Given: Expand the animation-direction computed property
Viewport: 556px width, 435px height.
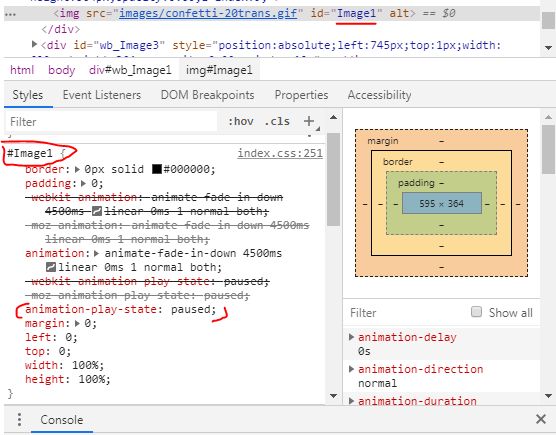Looking at the screenshot, I should [351, 369].
